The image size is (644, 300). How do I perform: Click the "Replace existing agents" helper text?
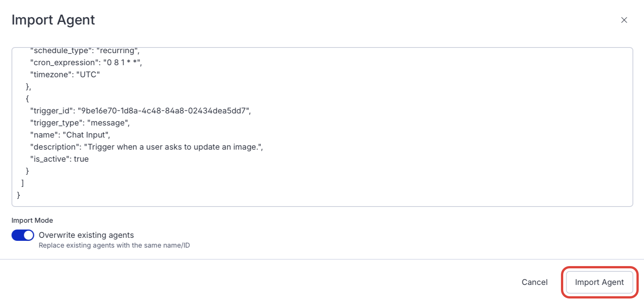pyautogui.click(x=114, y=245)
